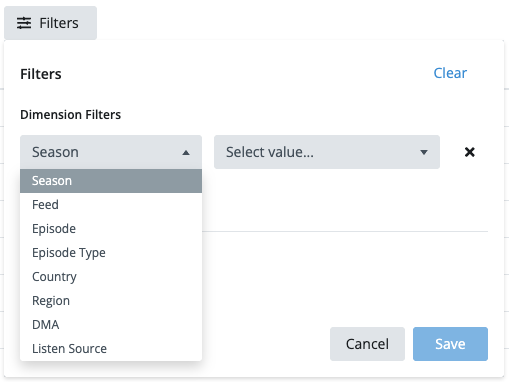This screenshot has width=509, height=382.
Task: Choose Episode Type from the list
Action: [x=111, y=253]
